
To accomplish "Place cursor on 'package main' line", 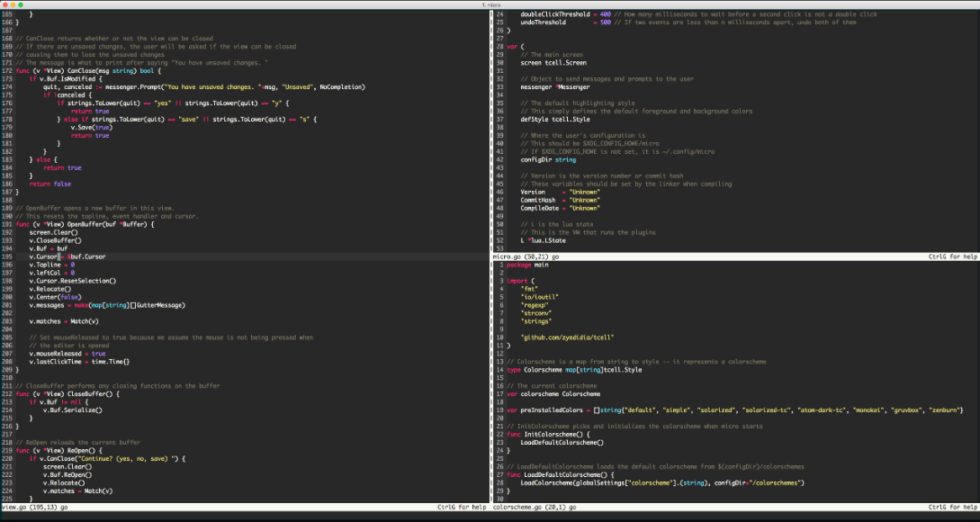I will coord(527,265).
